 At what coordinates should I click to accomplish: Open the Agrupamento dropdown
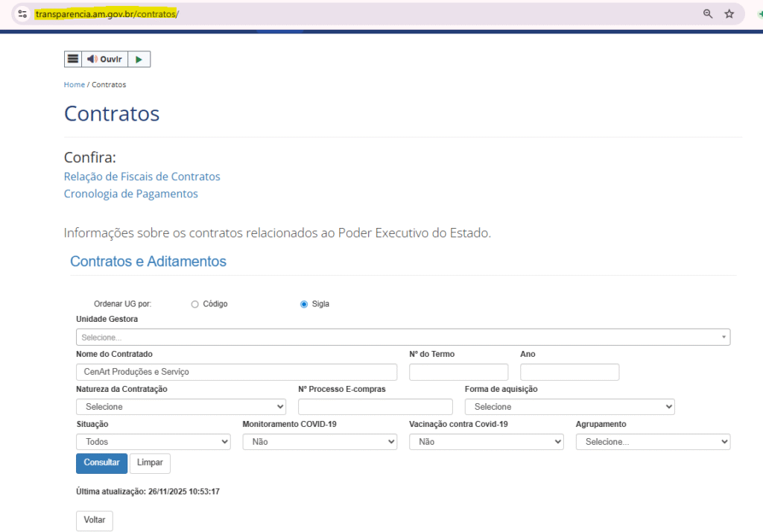(x=653, y=442)
